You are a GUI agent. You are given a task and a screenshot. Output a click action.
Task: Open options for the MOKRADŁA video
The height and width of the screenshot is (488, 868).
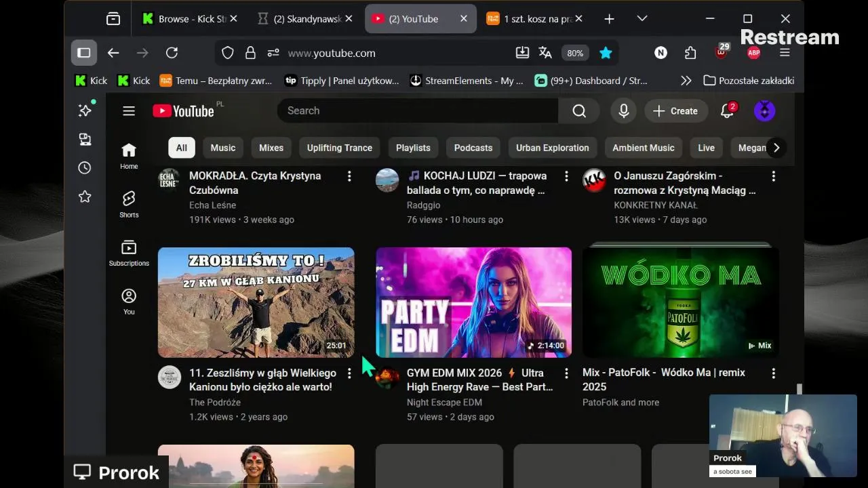point(349,176)
